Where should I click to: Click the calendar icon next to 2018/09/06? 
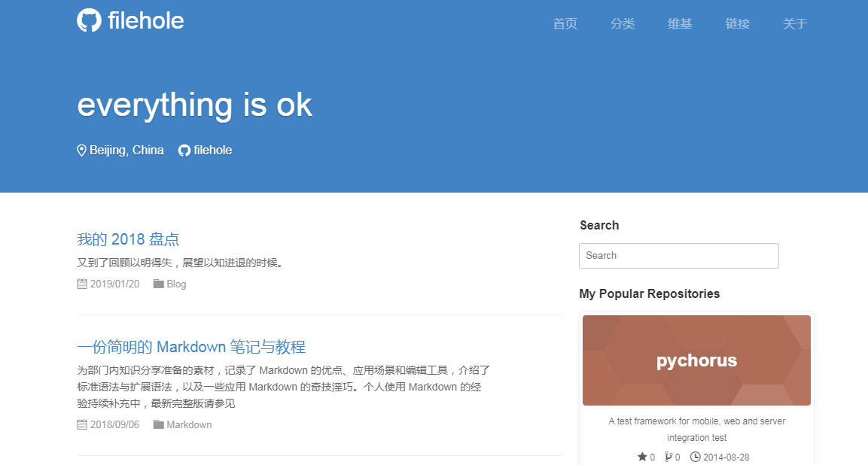point(82,424)
